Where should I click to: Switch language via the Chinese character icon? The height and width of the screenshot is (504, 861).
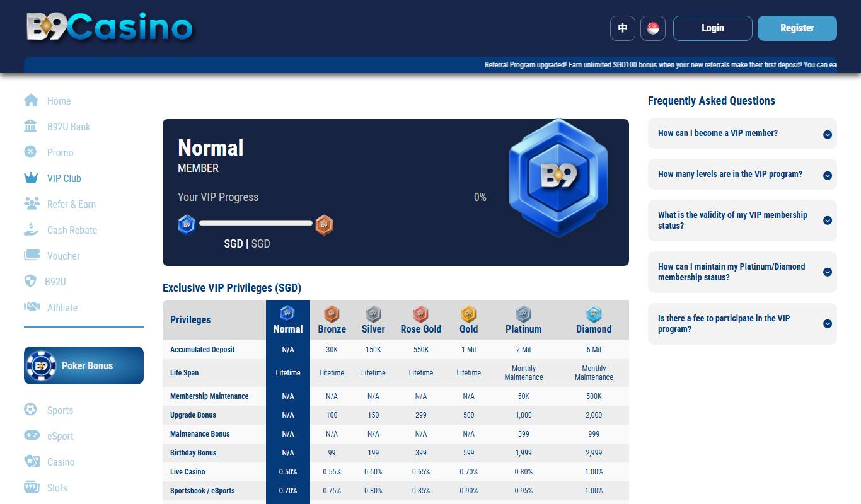tap(623, 28)
